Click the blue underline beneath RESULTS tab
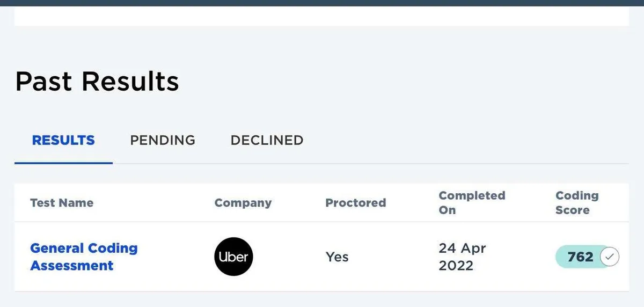The image size is (644, 307). point(63,163)
